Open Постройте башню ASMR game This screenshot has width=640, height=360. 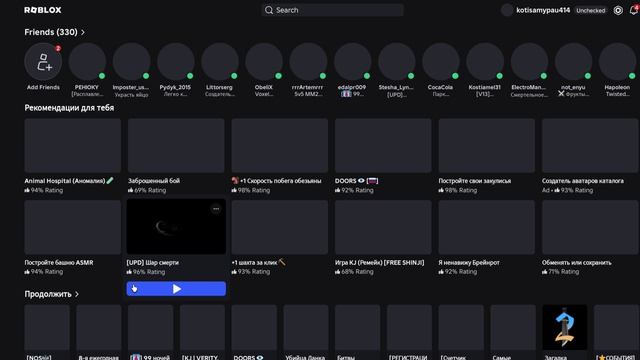tap(73, 227)
